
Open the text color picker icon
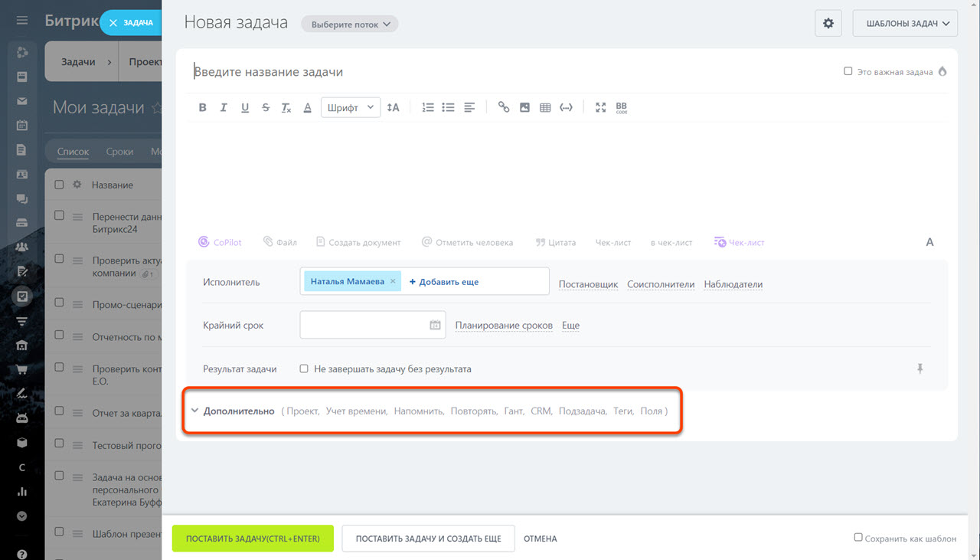(307, 107)
